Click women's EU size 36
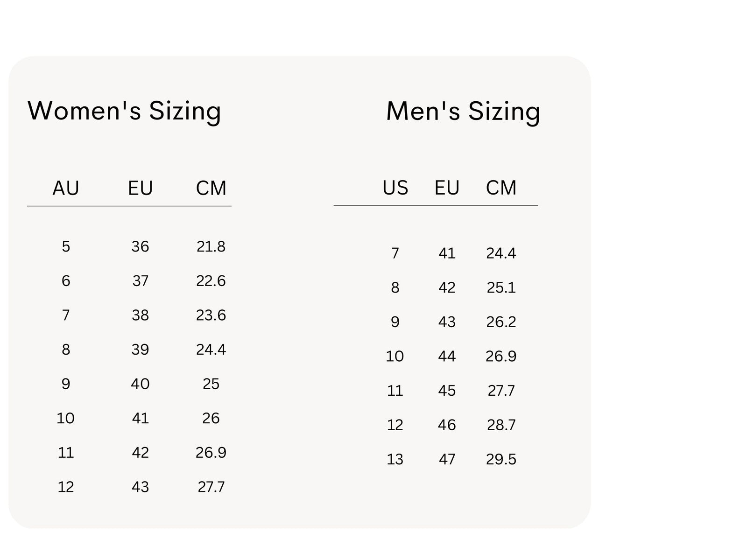The image size is (747, 560). [140, 246]
